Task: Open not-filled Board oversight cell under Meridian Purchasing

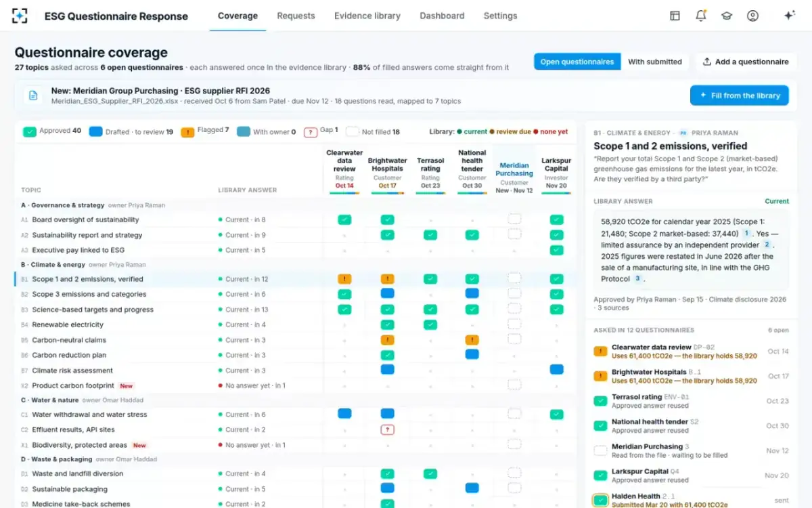Action: click(514, 219)
